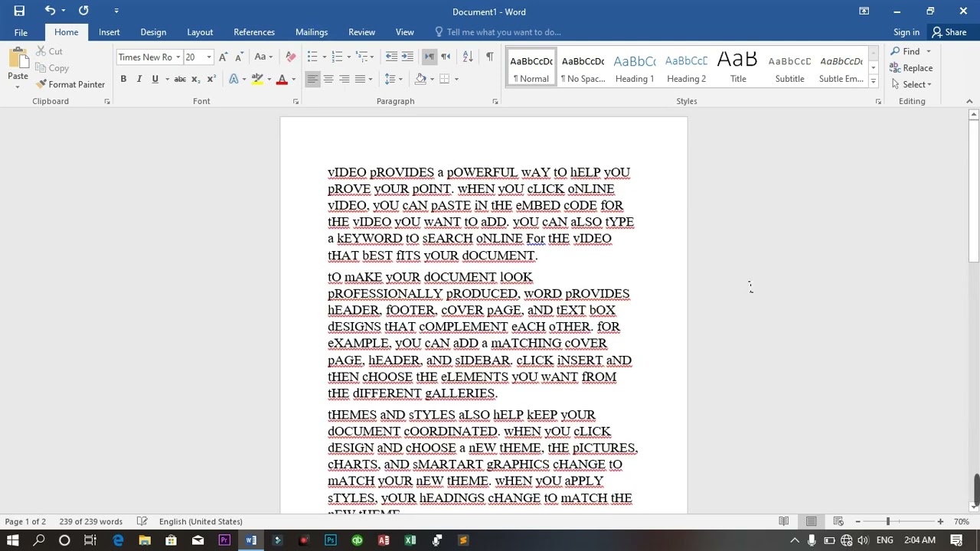Click the Sign in link
This screenshot has height=551, width=980.
pyautogui.click(x=906, y=32)
